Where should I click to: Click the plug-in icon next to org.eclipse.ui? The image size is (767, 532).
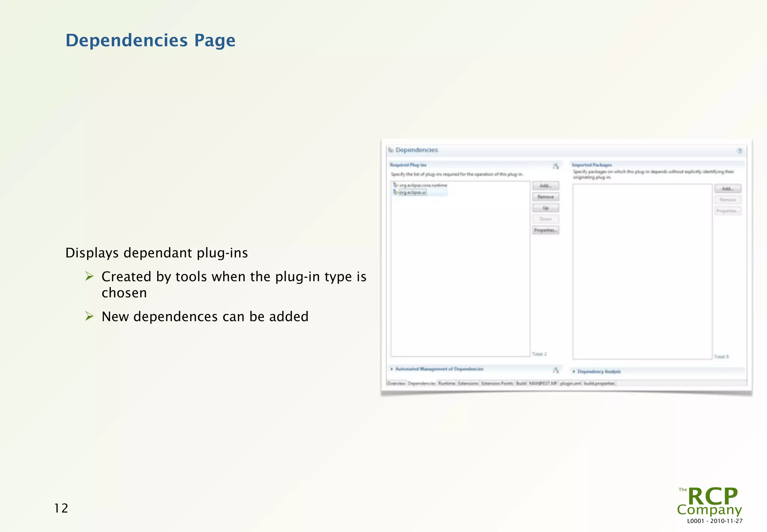pos(395,192)
